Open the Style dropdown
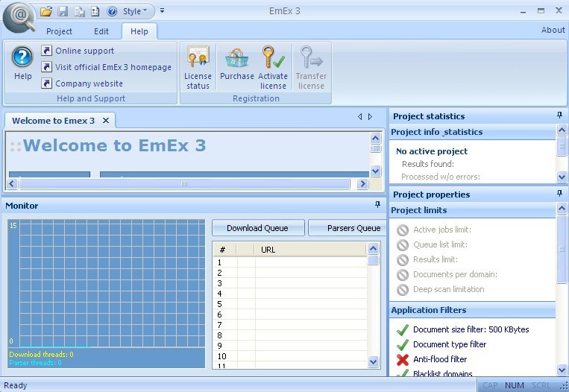The height and width of the screenshot is (392, 569). (135, 11)
